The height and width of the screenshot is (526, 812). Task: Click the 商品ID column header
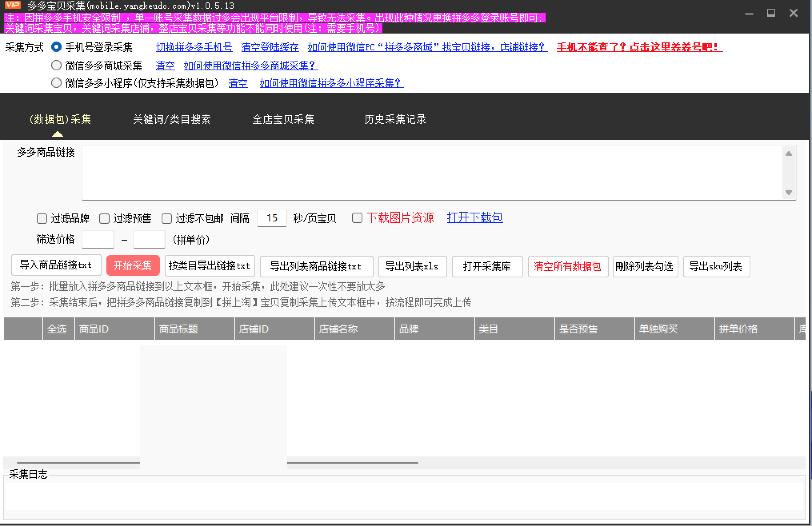coord(114,329)
